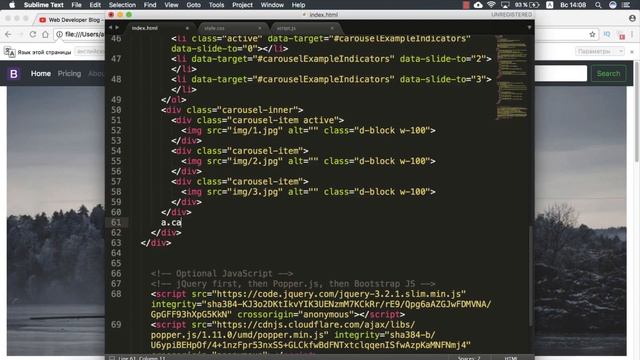Screen dimensions: 640x360
Task: Open the Notification Center icon
Action: 626,5
